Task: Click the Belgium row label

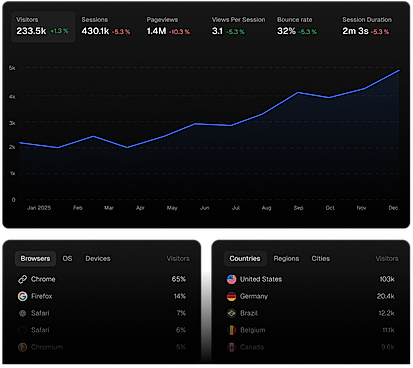Action: (x=253, y=330)
